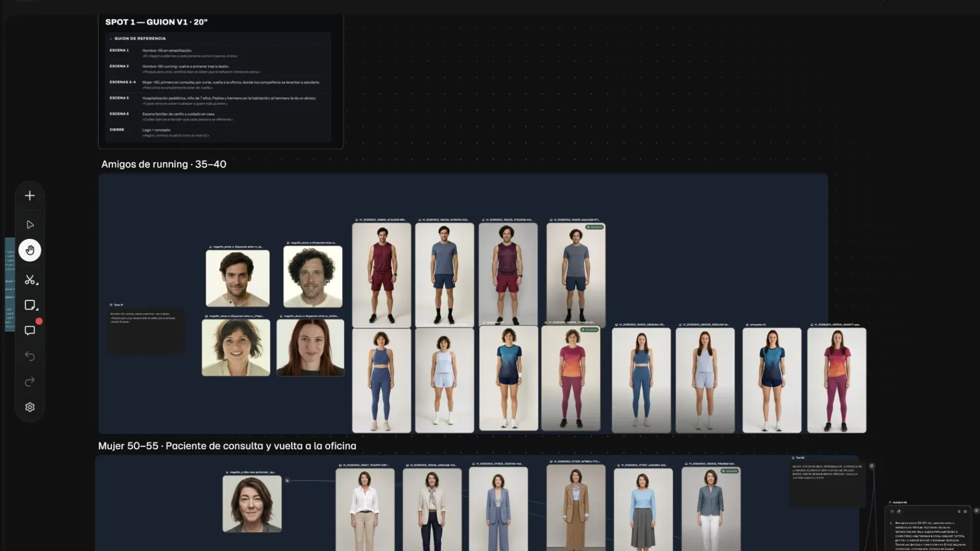Select red-haired woman in blue gradient tee
This screenshot has height=551, width=980.
772,381
